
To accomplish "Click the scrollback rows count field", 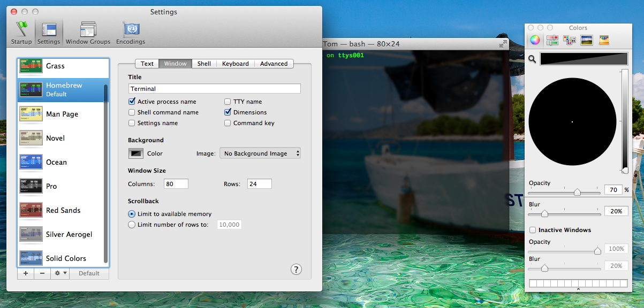I will (229, 225).
